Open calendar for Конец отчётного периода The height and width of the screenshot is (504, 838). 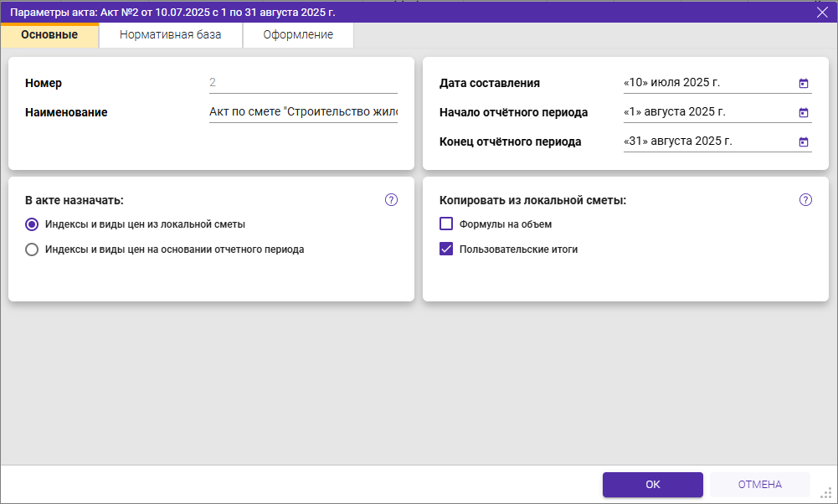tap(804, 141)
